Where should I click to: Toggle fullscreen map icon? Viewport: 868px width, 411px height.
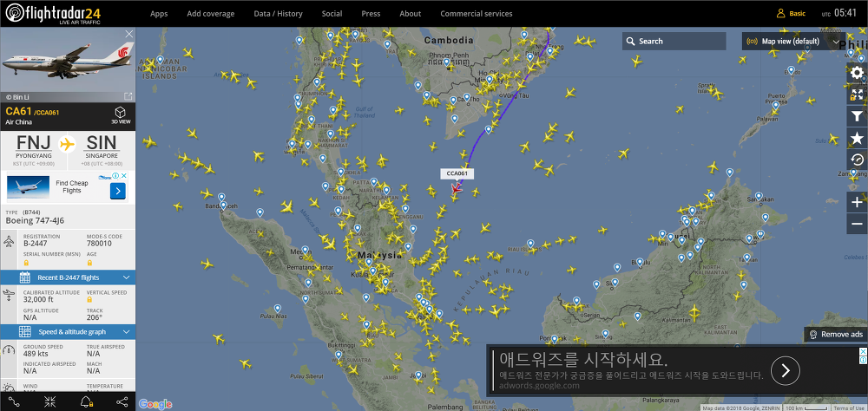[x=857, y=95]
